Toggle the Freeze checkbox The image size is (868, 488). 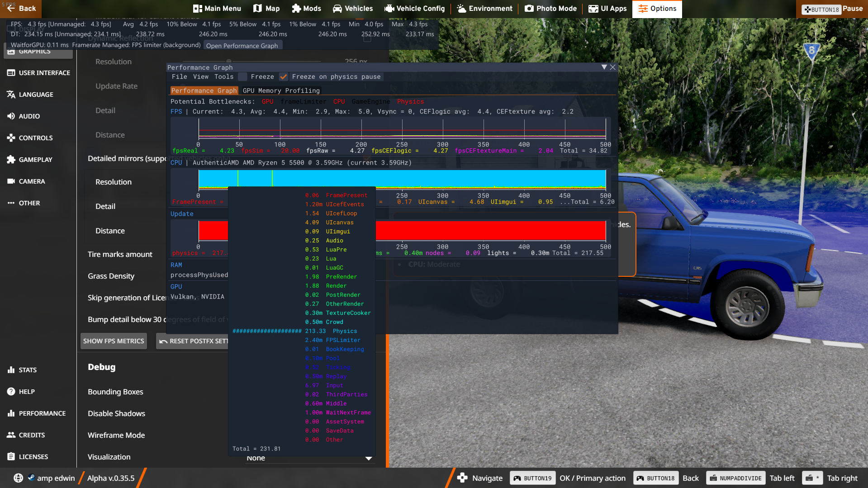coord(243,77)
